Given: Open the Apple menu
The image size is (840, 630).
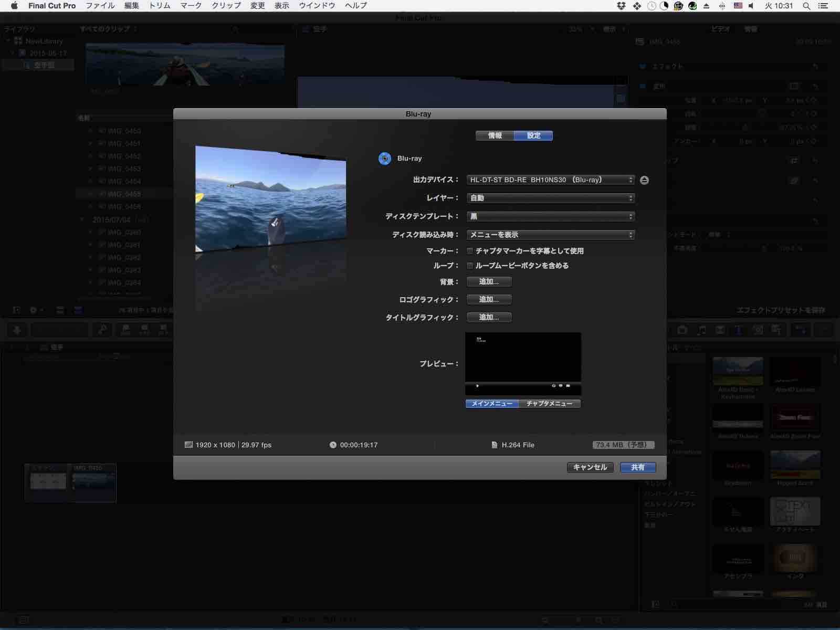Looking at the screenshot, I should [x=14, y=6].
